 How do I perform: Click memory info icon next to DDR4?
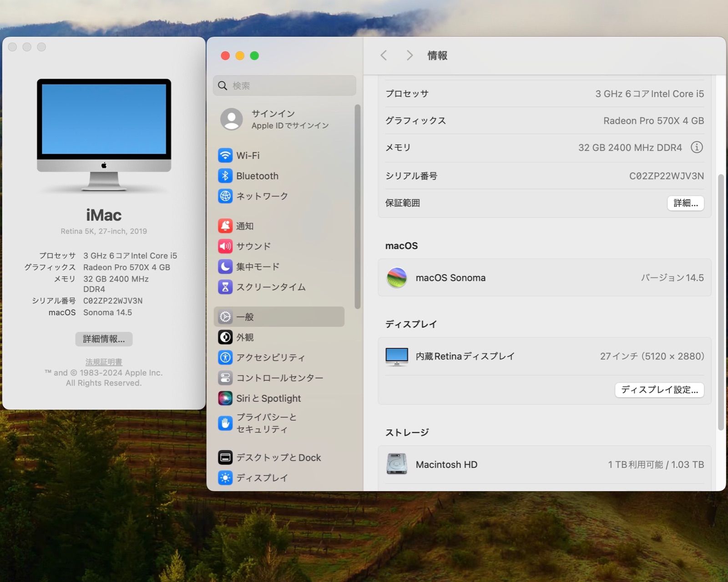(697, 147)
